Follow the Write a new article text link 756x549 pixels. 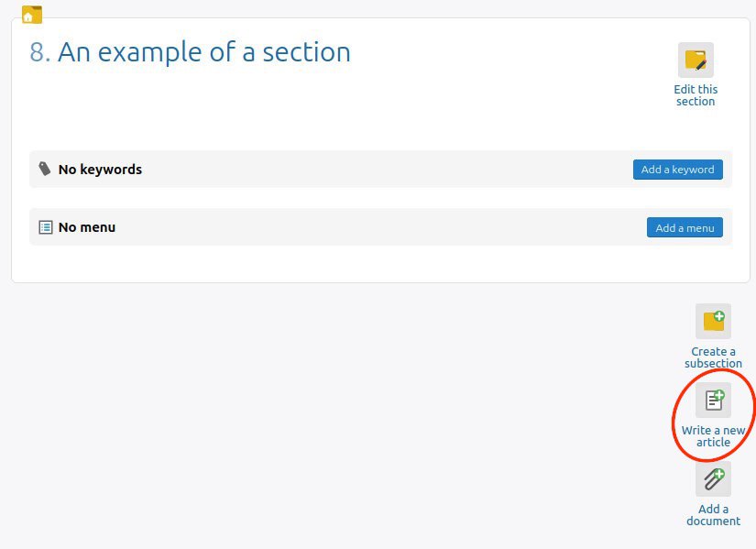coord(713,436)
